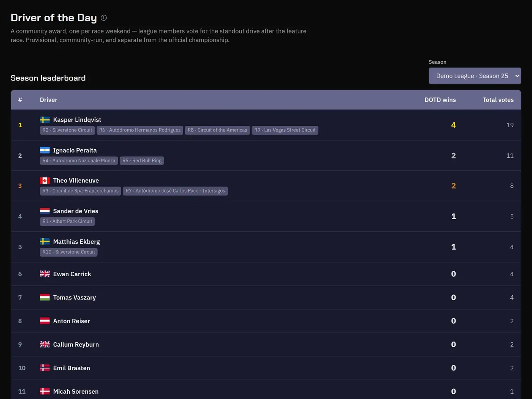Viewport: 532px width, 399px height.
Task: Click Kasper Lindqvist's total votes value 19
Action: point(510,125)
